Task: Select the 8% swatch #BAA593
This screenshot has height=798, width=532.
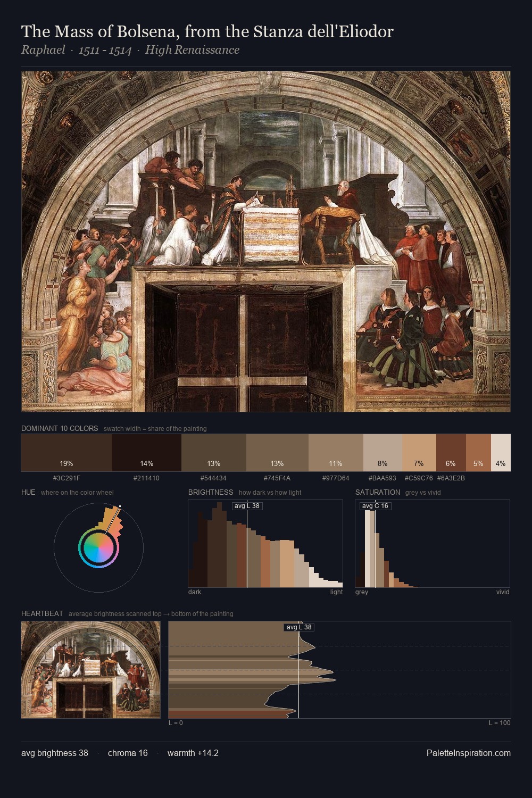Action: coord(383,453)
